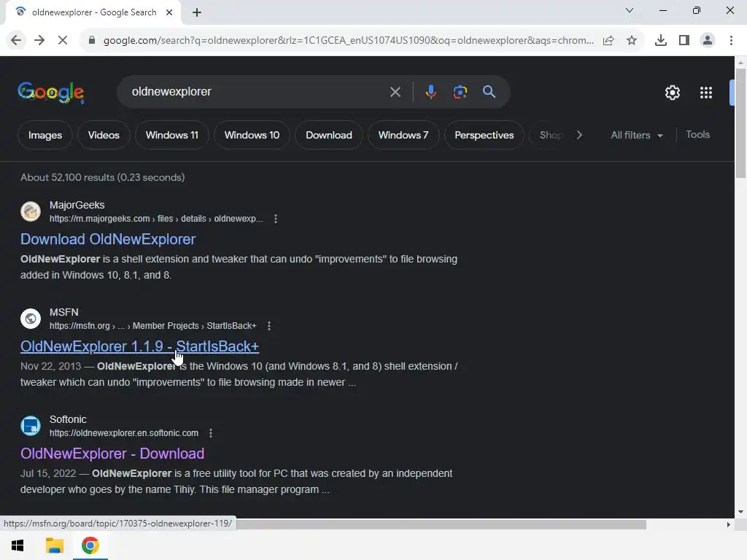Image resolution: width=747 pixels, height=560 pixels.
Task: Click the browser back arrow
Action: coord(16,41)
